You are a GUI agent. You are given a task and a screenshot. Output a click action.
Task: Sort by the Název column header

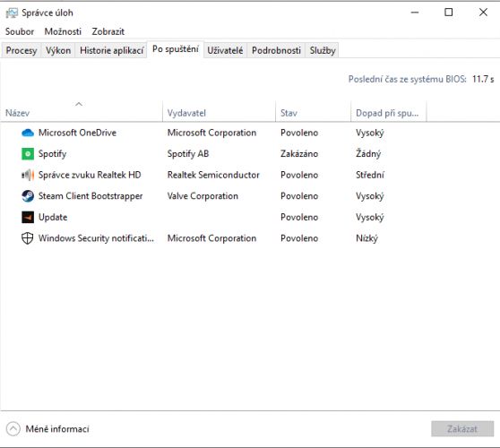(x=82, y=111)
